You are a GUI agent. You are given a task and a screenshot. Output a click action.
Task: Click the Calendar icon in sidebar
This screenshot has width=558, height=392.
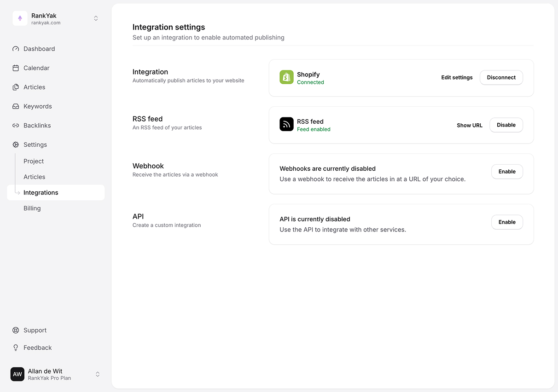click(x=16, y=68)
